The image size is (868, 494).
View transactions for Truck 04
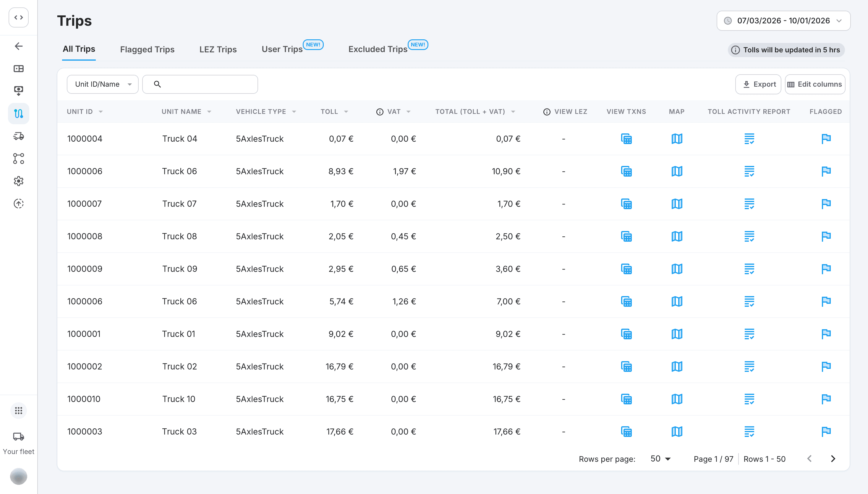click(626, 139)
